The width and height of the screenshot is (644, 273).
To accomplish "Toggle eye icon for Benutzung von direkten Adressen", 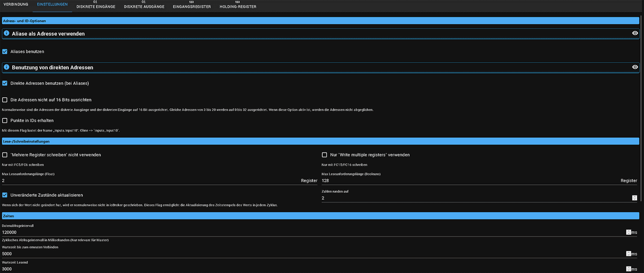I will point(635,67).
